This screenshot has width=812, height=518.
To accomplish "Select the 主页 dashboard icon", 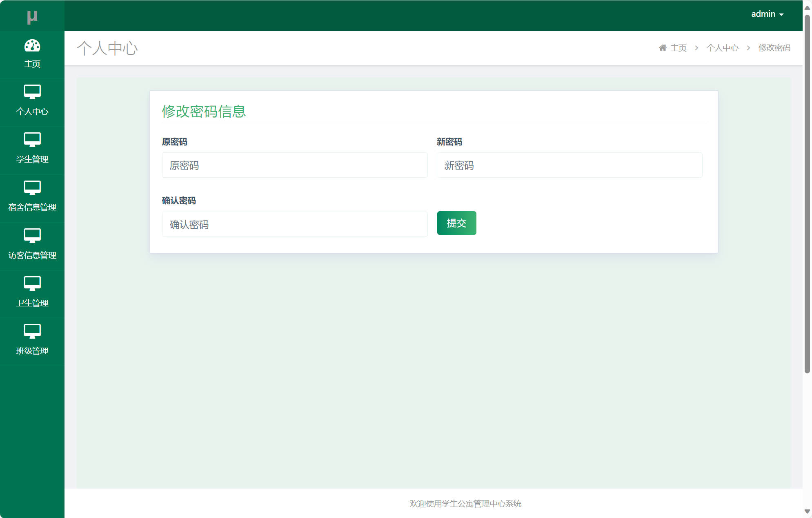I will point(32,46).
